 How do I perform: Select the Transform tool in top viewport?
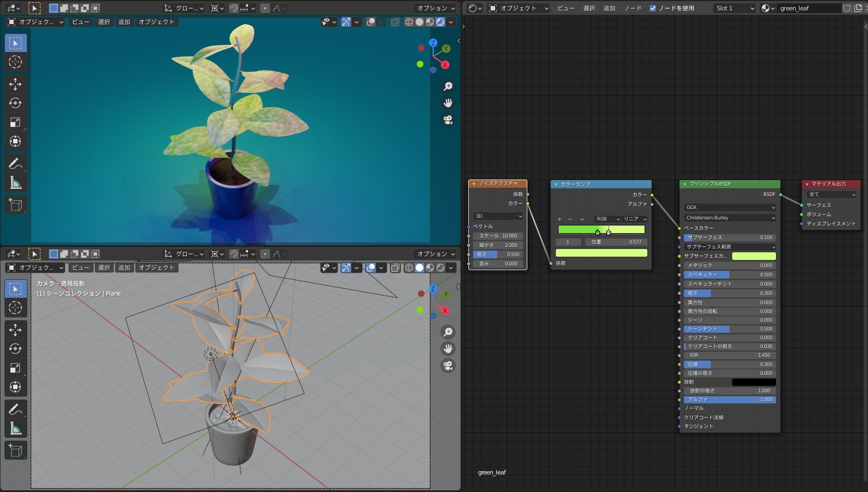tap(15, 141)
